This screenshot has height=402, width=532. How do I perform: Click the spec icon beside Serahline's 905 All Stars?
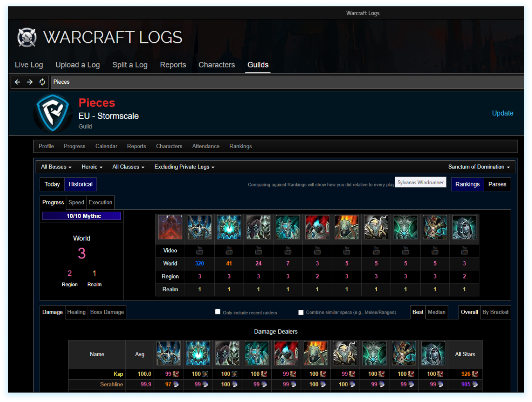pyautogui.click(x=475, y=384)
